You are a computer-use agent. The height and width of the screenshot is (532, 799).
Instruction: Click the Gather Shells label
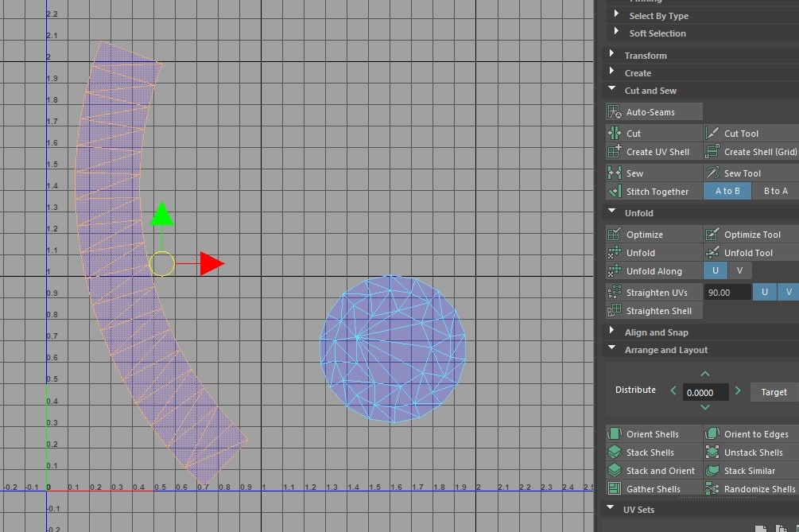654,489
